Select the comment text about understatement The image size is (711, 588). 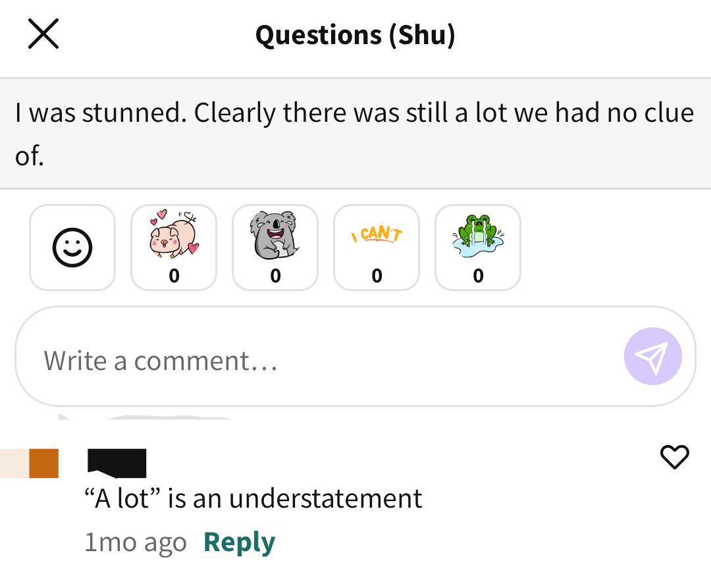click(x=253, y=498)
